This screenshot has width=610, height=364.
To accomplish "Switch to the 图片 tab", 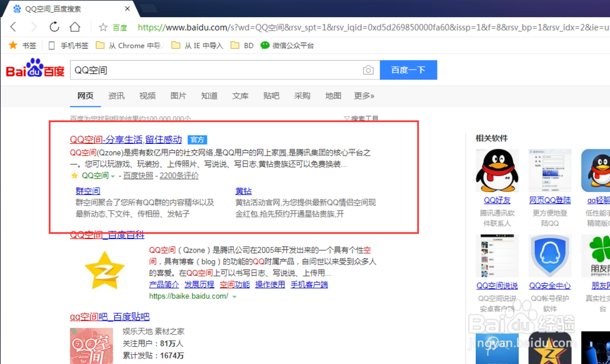I will tap(178, 96).
